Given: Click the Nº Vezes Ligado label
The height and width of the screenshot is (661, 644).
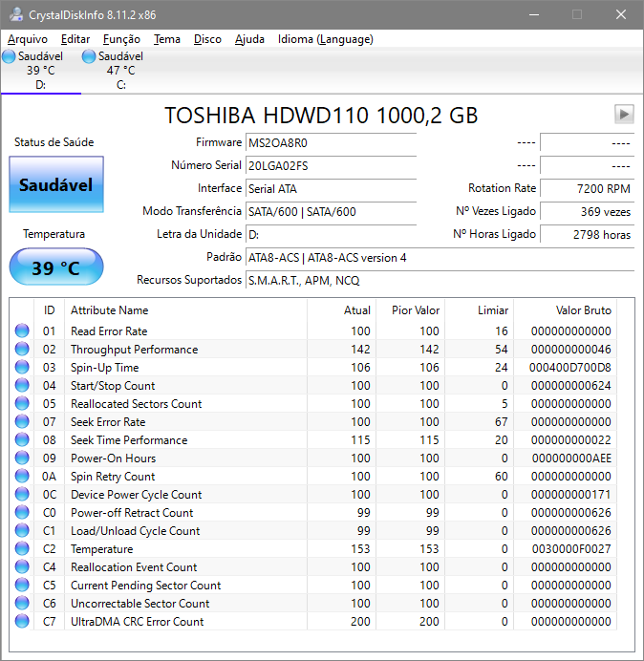Looking at the screenshot, I should (x=496, y=211).
